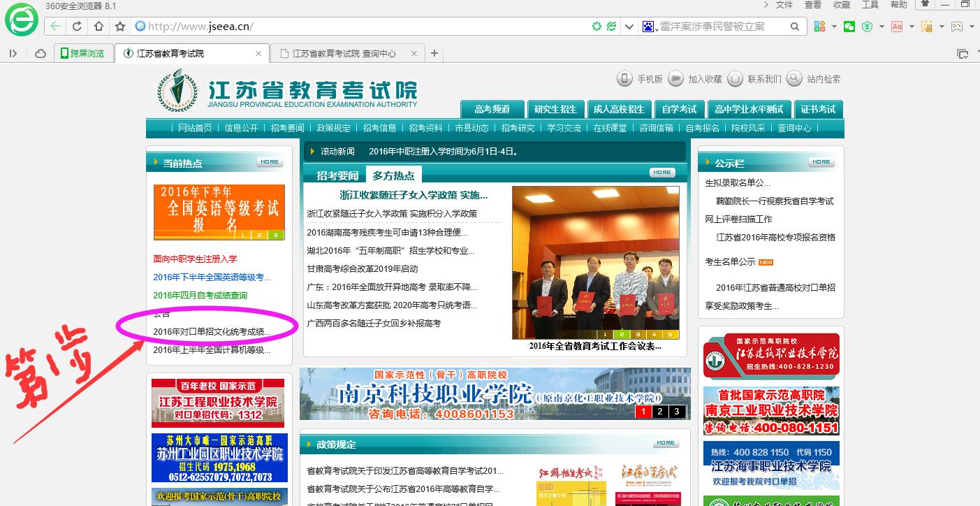Expand the dropdown arrow beside the Aa icon
This screenshot has width=980, height=506.
(912, 27)
